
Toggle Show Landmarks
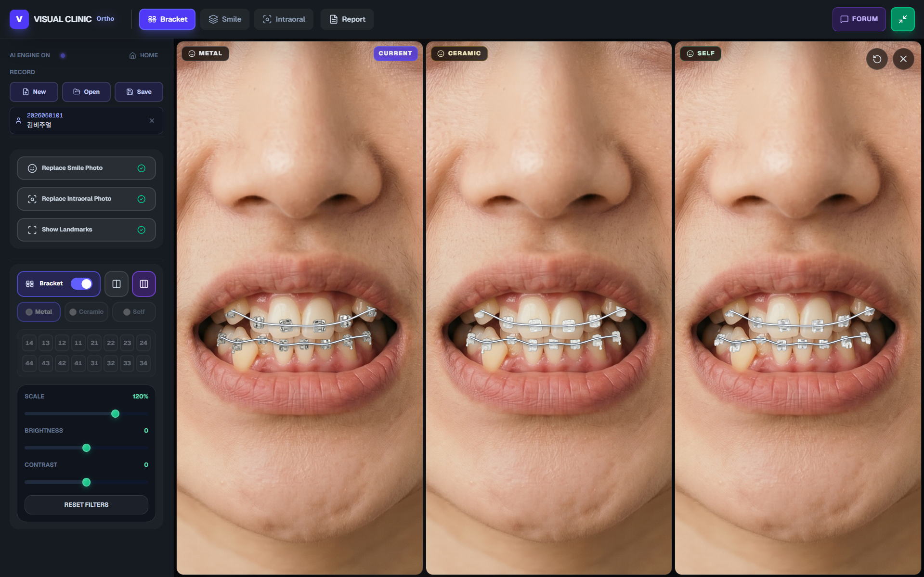pos(86,230)
